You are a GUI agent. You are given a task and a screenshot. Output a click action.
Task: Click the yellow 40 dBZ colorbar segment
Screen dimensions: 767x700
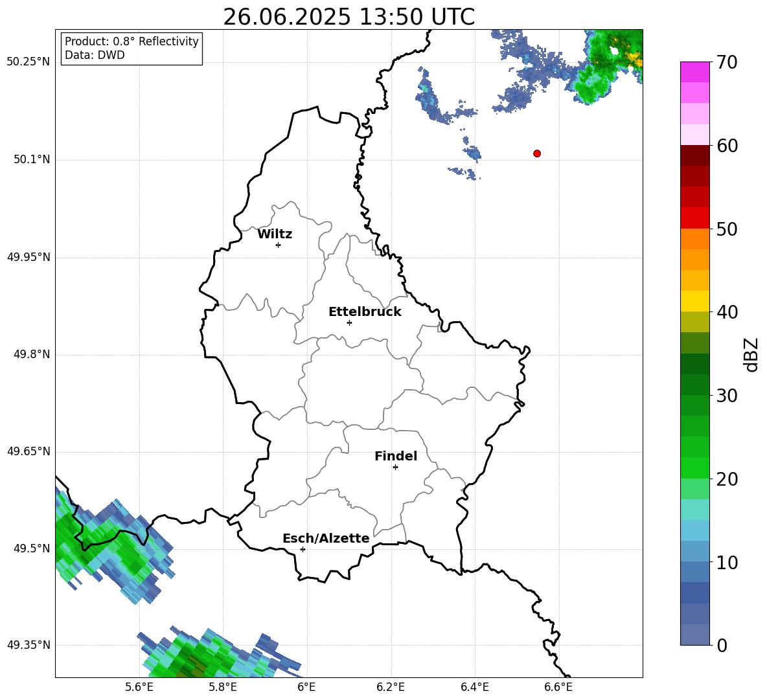[x=694, y=301]
